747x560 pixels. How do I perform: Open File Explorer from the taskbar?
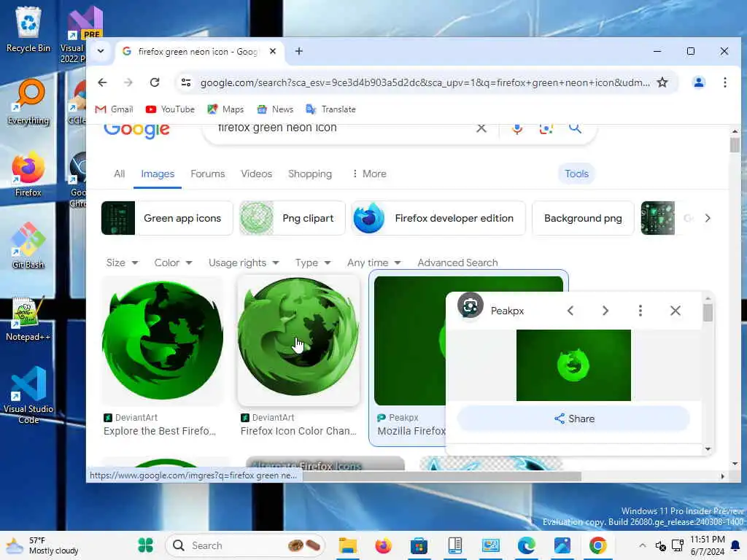[348, 545]
